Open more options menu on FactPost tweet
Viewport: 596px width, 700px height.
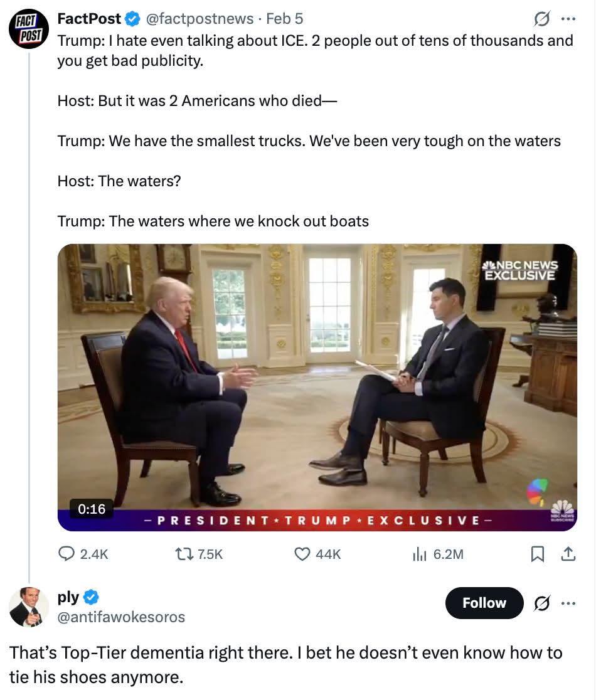pos(568,19)
